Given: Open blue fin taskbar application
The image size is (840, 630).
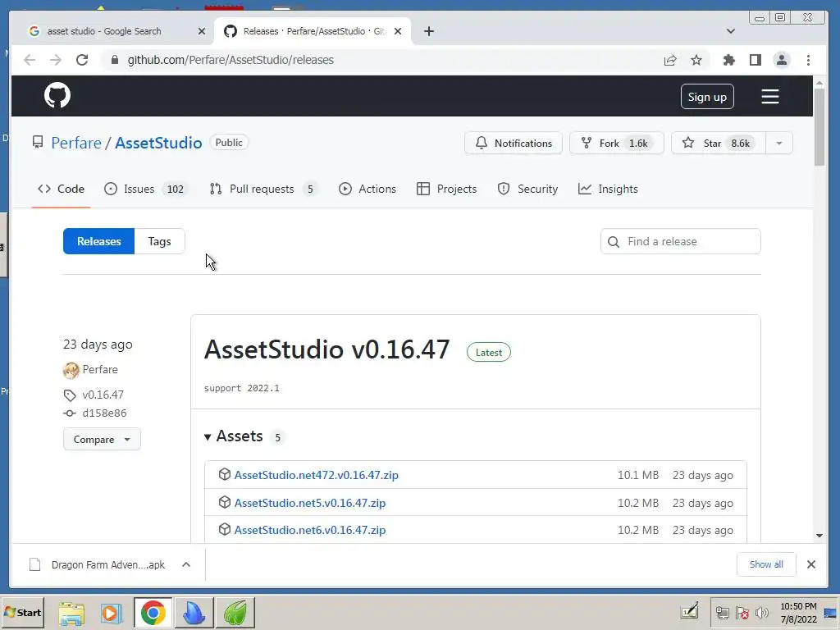Looking at the screenshot, I should coord(194,613).
